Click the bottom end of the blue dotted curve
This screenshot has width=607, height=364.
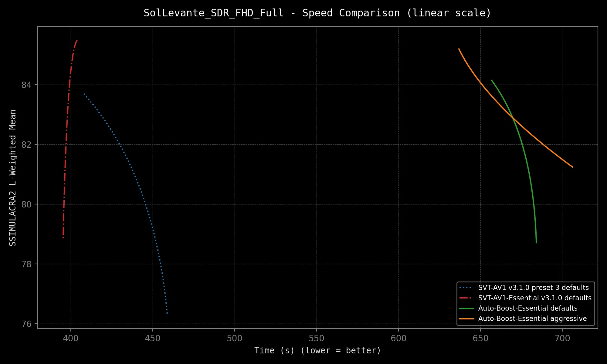tap(167, 313)
